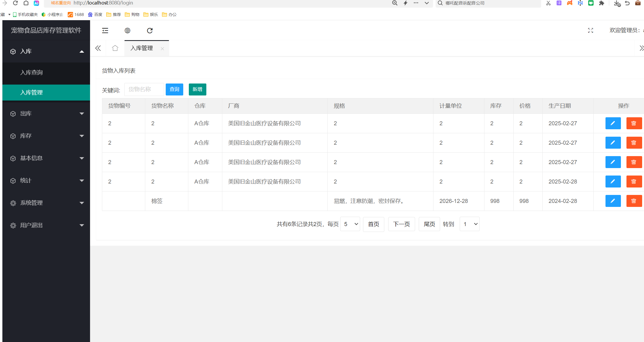Close the 入库管理 tab
This screenshot has width=644, height=342.
[162, 49]
